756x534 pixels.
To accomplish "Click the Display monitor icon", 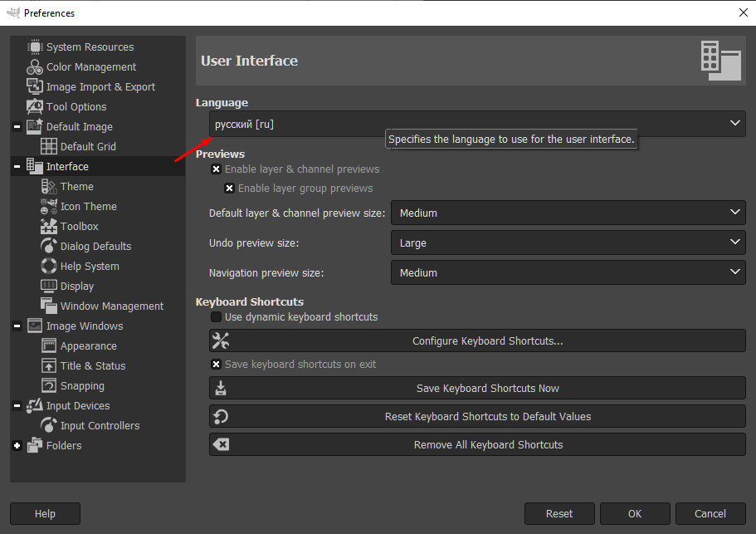I will point(49,286).
